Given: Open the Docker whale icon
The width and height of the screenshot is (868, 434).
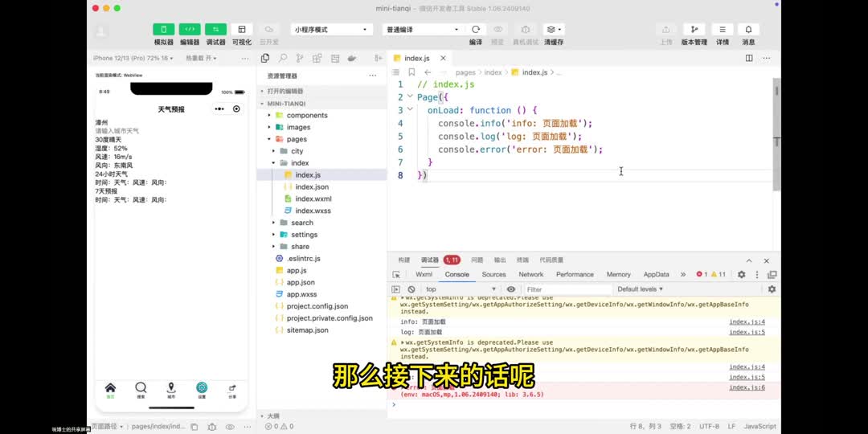Looking at the screenshot, I should pos(351,58).
